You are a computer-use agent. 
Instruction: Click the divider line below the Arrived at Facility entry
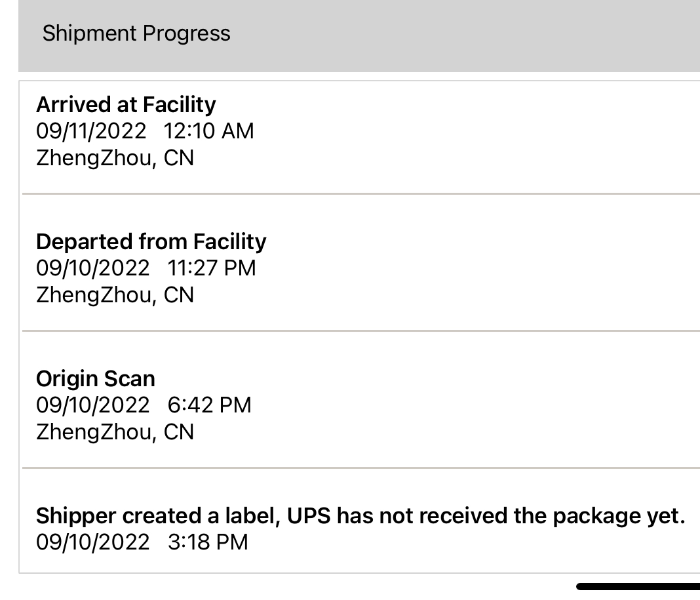(360, 194)
